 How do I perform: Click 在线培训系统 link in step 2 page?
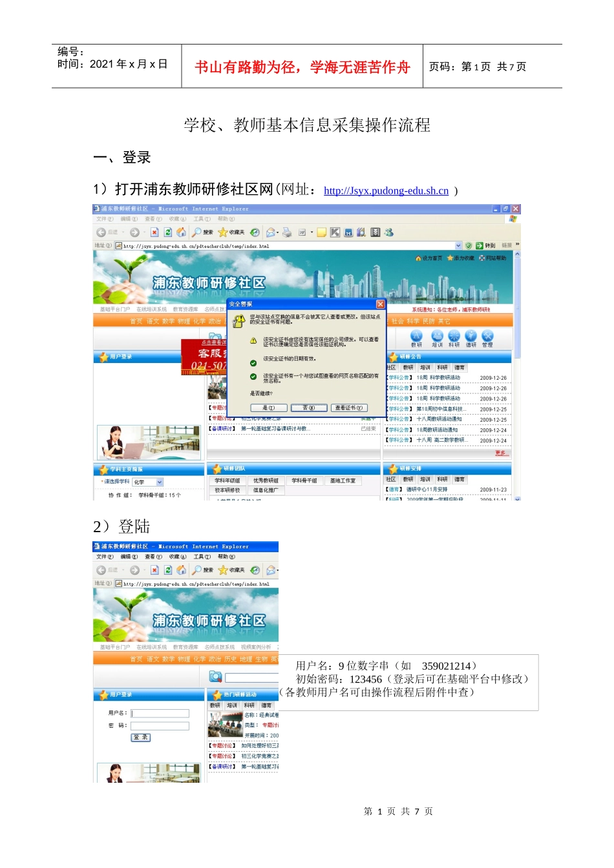[151, 647]
